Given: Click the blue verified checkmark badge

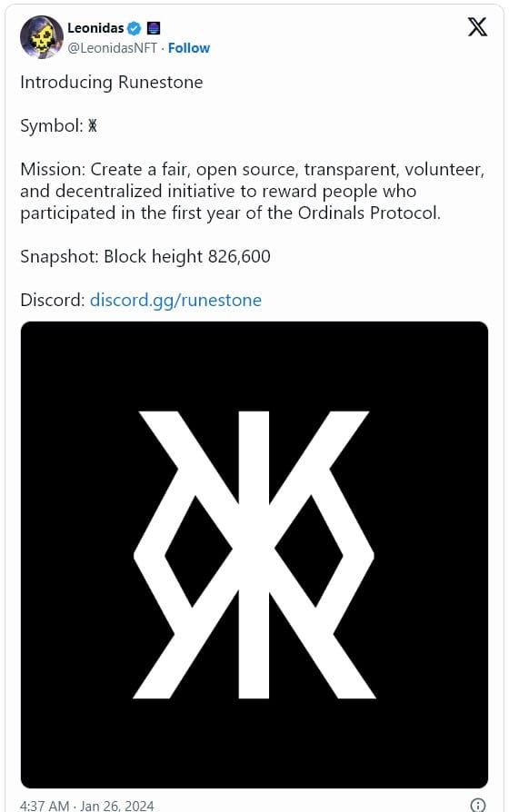Looking at the screenshot, I should (x=135, y=28).
